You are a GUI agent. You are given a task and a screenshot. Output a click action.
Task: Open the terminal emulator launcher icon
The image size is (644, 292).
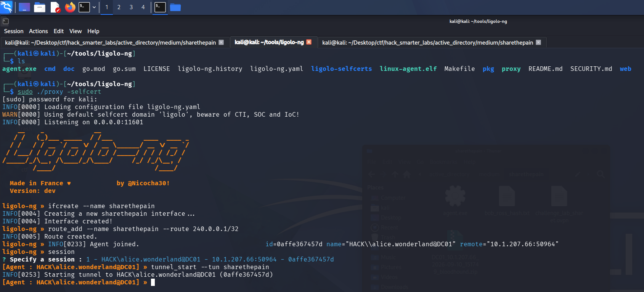(84, 7)
